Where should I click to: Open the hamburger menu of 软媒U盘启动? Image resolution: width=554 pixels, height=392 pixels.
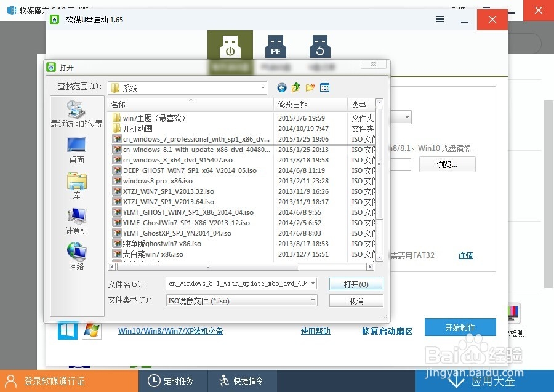440,19
